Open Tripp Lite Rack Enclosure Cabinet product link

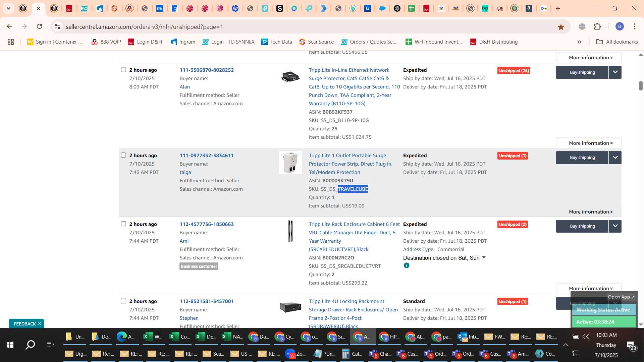pyautogui.click(x=354, y=237)
